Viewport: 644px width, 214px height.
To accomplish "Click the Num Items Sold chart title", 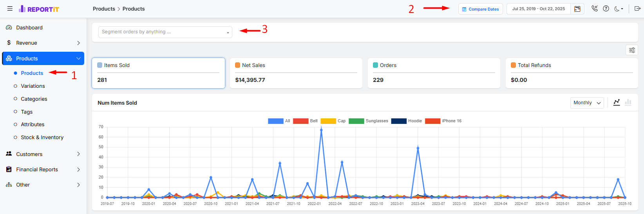I will (x=117, y=103).
